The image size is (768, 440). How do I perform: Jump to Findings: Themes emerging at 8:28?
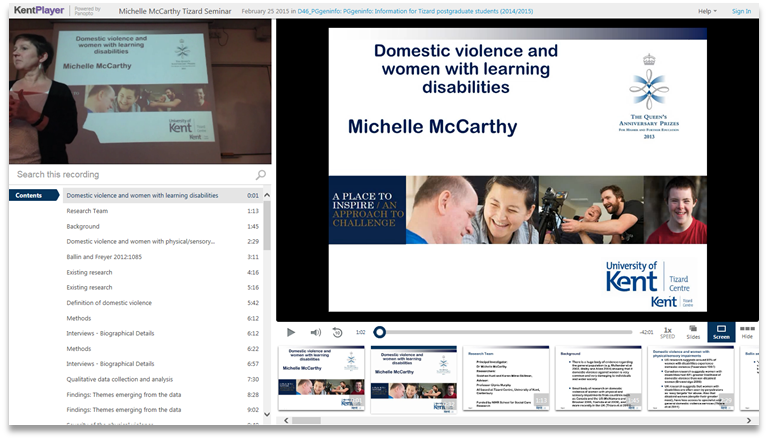163,395
